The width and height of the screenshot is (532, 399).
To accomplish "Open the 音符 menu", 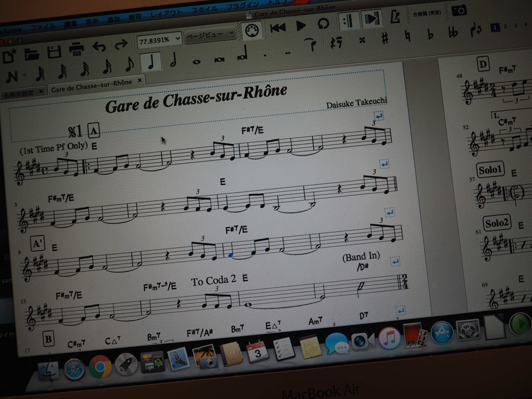I will [135, 17].
